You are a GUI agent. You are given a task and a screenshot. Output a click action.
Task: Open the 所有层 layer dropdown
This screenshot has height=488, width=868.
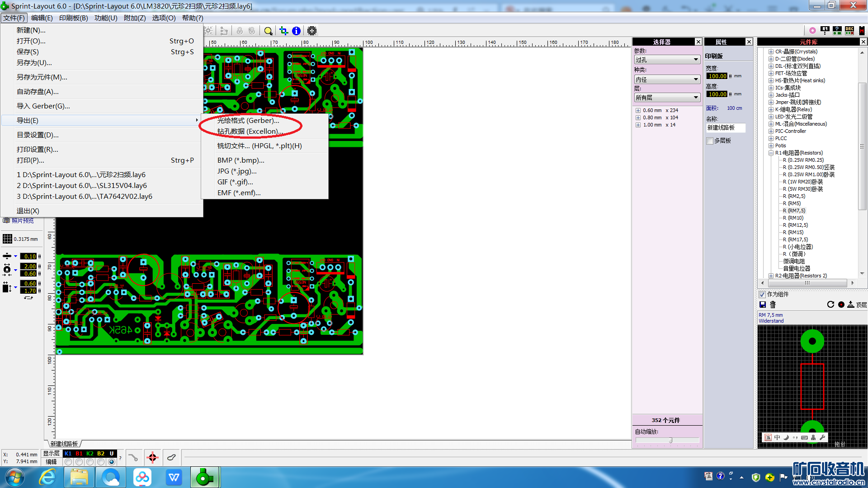tap(667, 98)
